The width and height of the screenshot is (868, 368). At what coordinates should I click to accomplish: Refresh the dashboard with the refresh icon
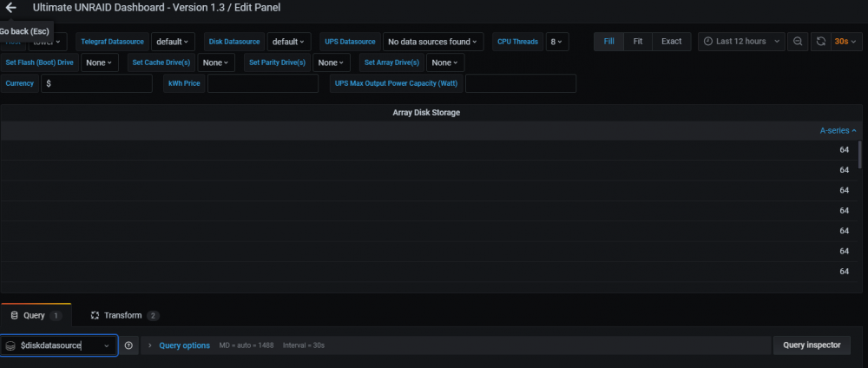coord(821,42)
